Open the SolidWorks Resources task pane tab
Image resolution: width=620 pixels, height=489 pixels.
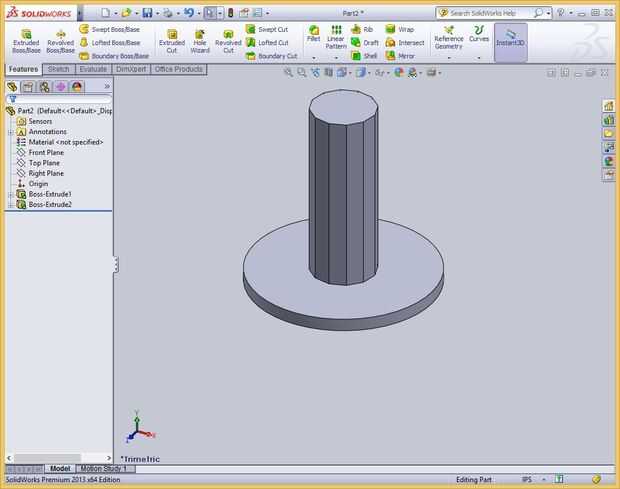[609, 106]
